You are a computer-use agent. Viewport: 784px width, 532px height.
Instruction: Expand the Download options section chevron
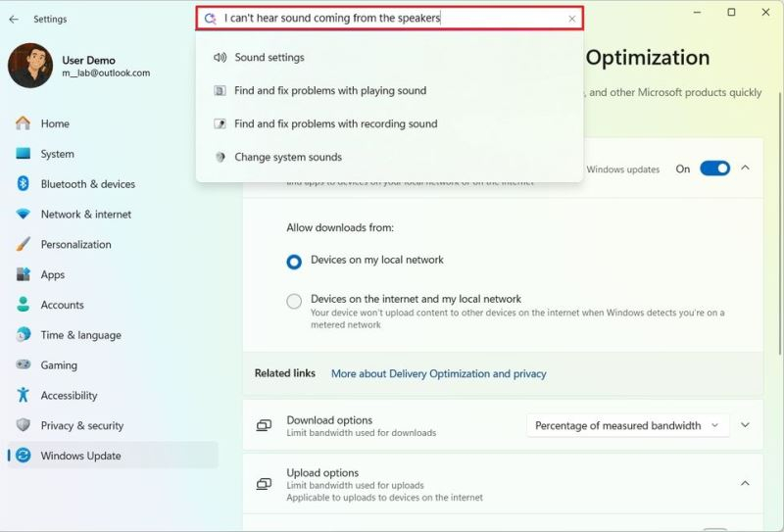click(745, 425)
